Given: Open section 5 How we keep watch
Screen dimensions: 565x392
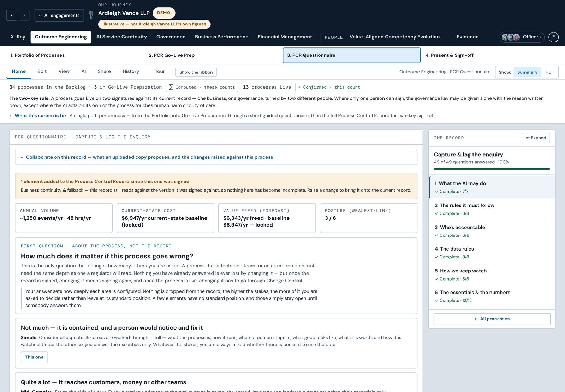Looking at the screenshot, I should [492, 275].
